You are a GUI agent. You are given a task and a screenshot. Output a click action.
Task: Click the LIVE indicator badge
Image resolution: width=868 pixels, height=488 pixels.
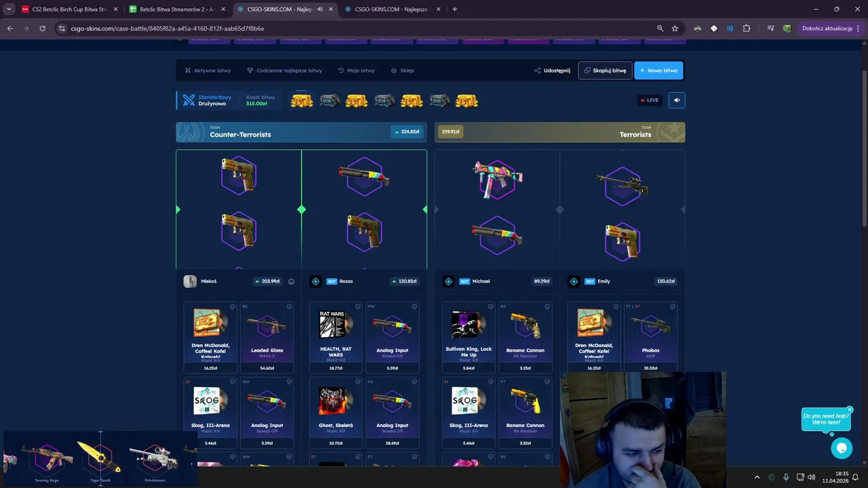pyautogui.click(x=650, y=100)
